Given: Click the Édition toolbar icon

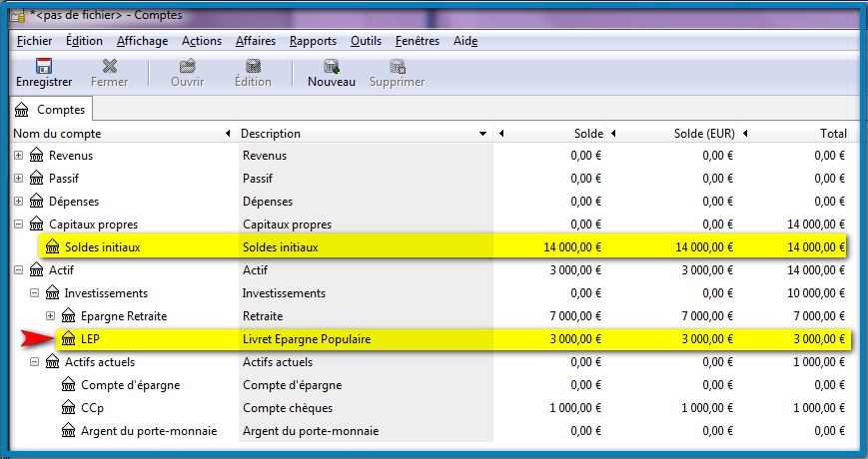Looking at the screenshot, I should (x=253, y=67).
